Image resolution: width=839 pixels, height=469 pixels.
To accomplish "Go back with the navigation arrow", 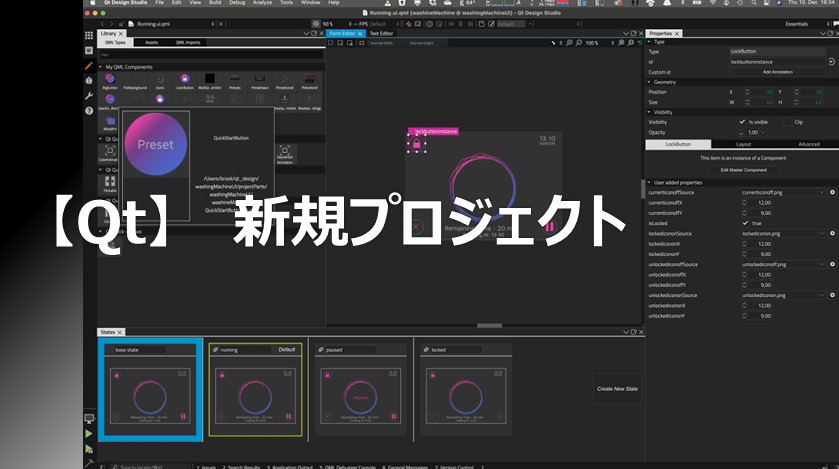I will (x=103, y=24).
